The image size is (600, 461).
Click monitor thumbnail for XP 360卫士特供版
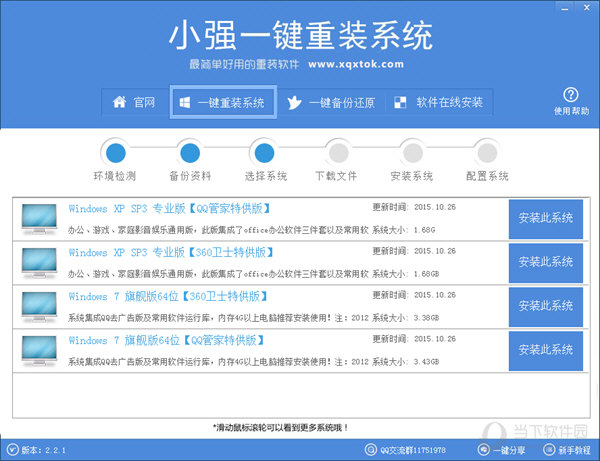coord(39,263)
